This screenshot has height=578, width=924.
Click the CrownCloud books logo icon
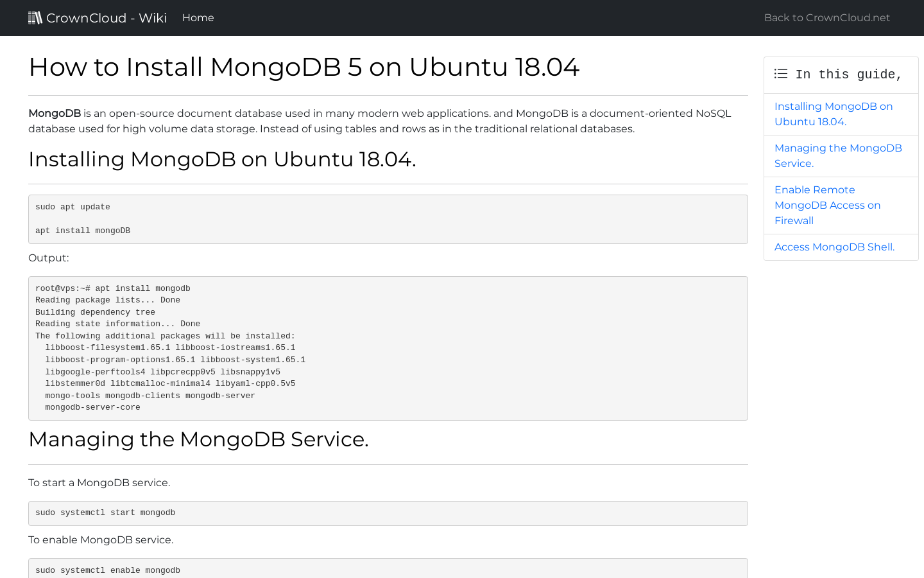click(35, 17)
